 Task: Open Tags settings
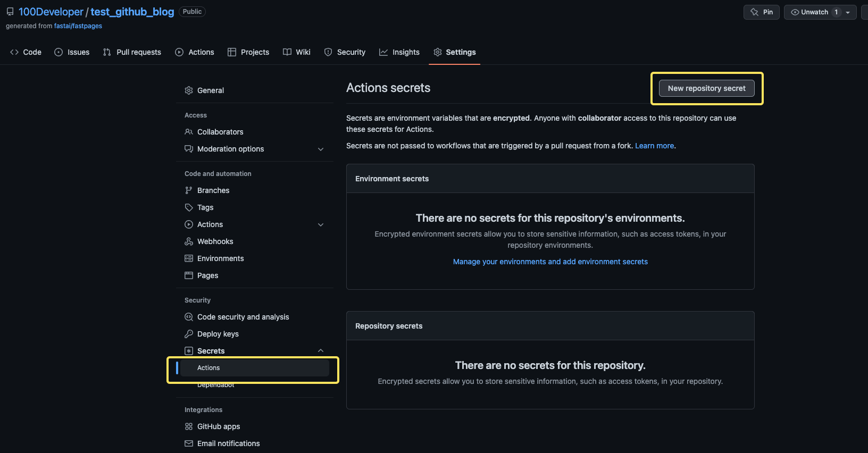[x=255, y=207]
